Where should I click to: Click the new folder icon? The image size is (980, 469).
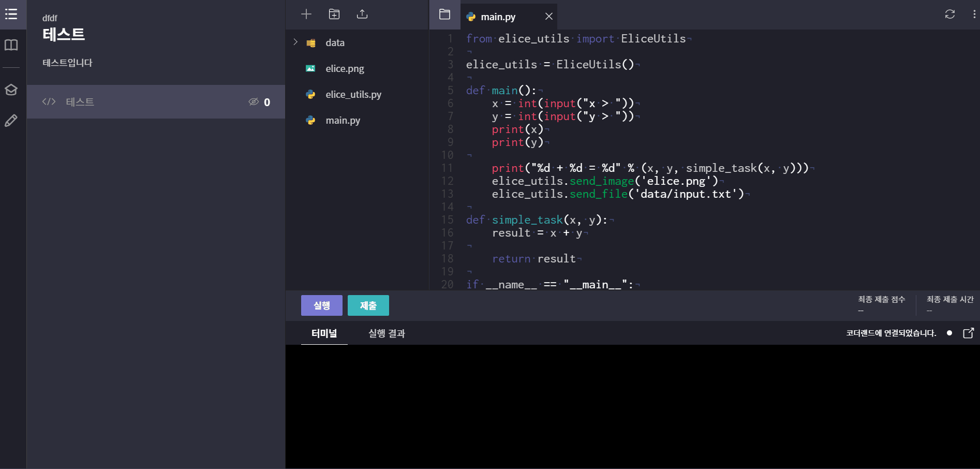pyautogui.click(x=334, y=14)
